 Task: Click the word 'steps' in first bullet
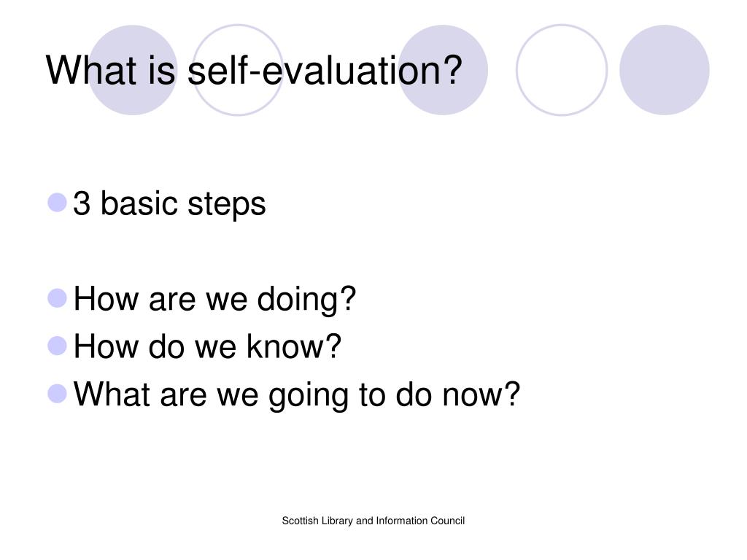(x=227, y=206)
